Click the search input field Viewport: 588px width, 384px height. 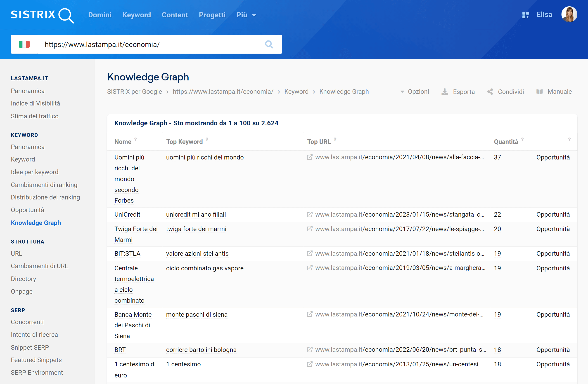(150, 44)
